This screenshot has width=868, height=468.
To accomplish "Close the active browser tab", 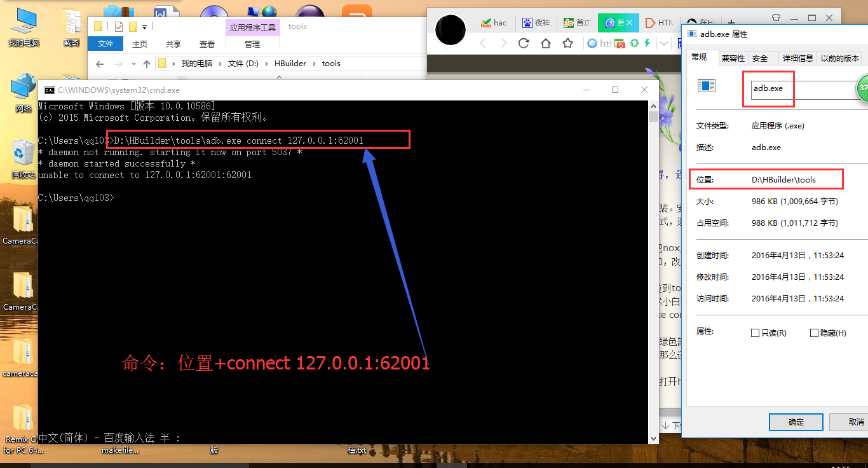I will coord(630,23).
